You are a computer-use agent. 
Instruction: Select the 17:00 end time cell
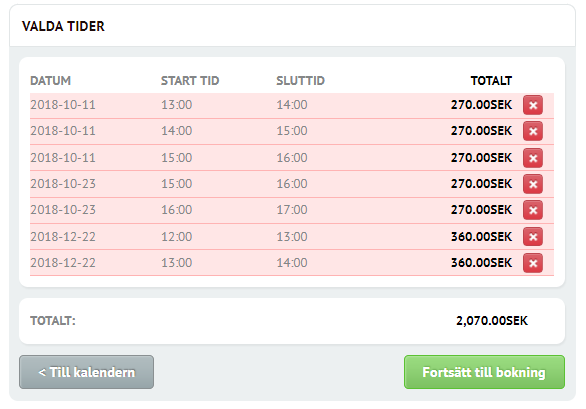coord(292,210)
